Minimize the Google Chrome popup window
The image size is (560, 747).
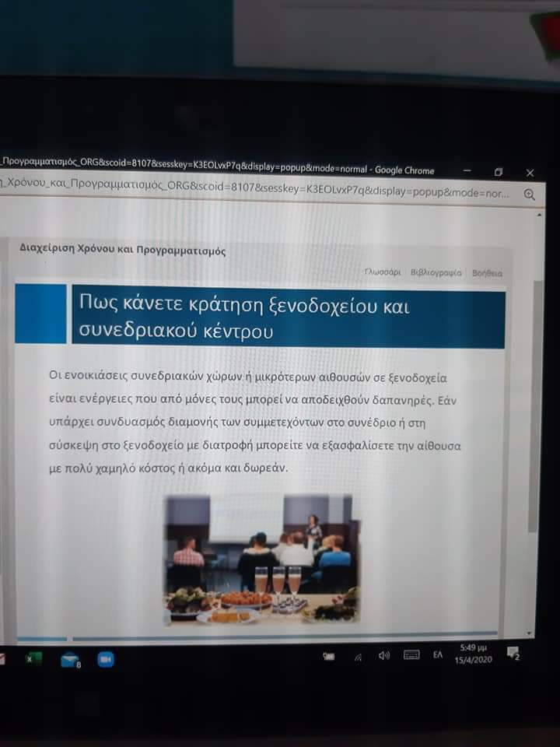click(x=467, y=170)
